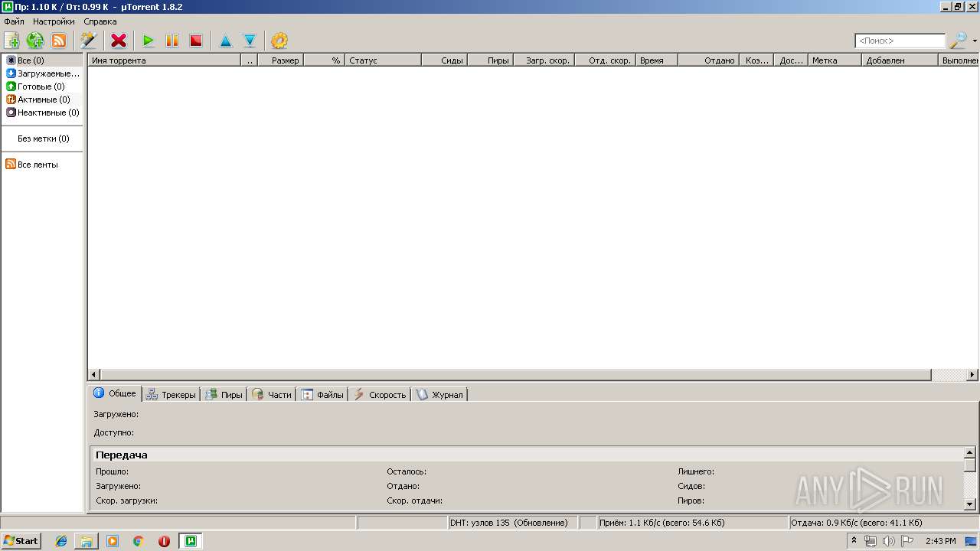
Task: Open the Opera taskbar icon
Action: click(x=164, y=541)
